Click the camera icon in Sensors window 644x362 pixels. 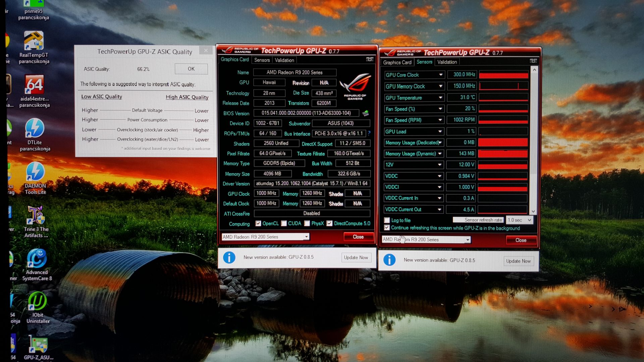pos(533,61)
